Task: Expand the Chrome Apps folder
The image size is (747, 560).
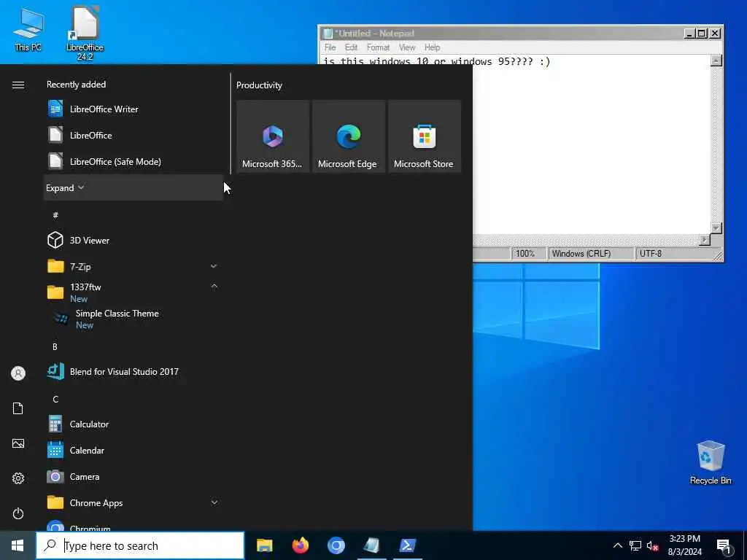Action: (x=133, y=502)
